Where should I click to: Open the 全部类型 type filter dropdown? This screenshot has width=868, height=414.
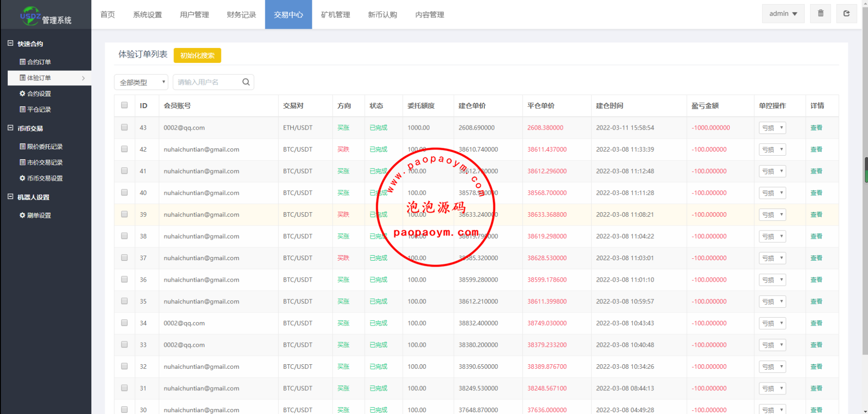coord(141,82)
